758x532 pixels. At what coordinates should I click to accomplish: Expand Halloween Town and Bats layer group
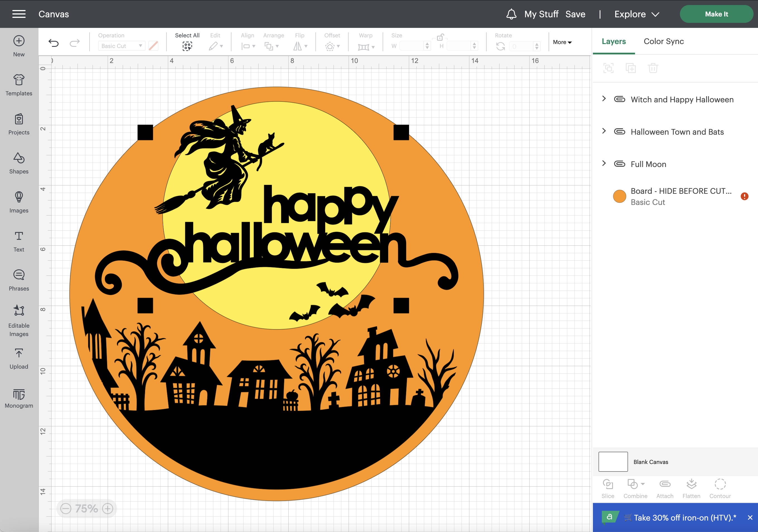[x=604, y=131]
